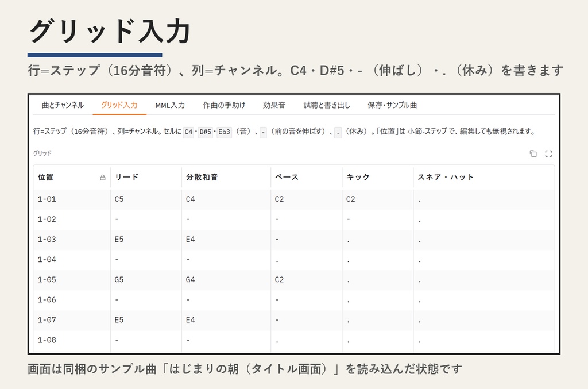The height and width of the screenshot is (389, 588).
Task: Click position cell 1-04
Action: click(x=72, y=260)
